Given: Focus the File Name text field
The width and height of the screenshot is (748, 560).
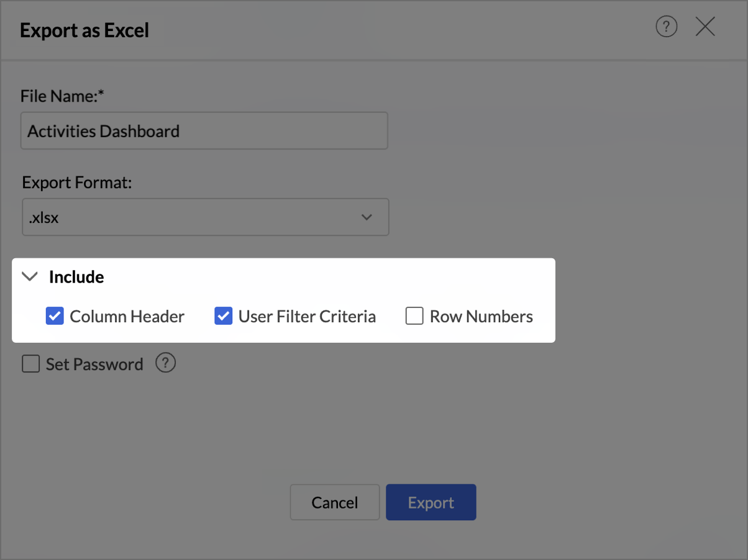Looking at the screenshot, I should tap(204, 131).
